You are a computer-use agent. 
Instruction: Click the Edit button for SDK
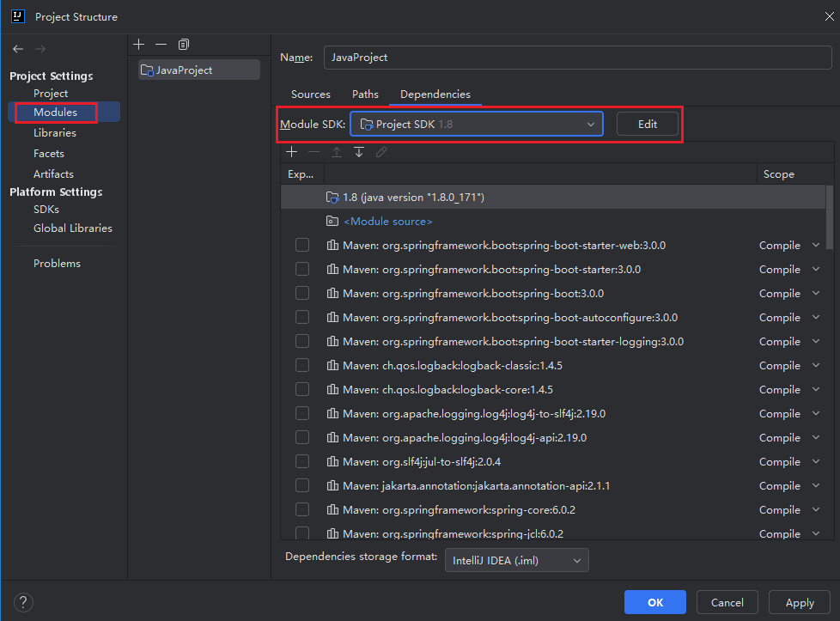(x=647, y=125)
